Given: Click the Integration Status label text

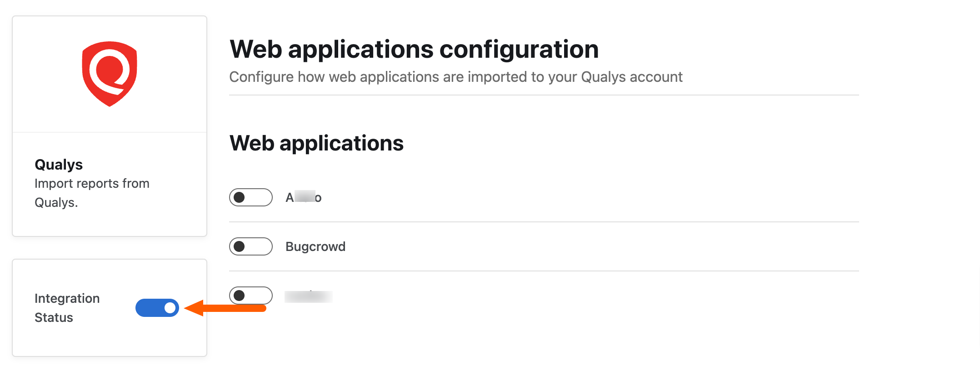Looking at the screenshot, I should click(67, 308).
